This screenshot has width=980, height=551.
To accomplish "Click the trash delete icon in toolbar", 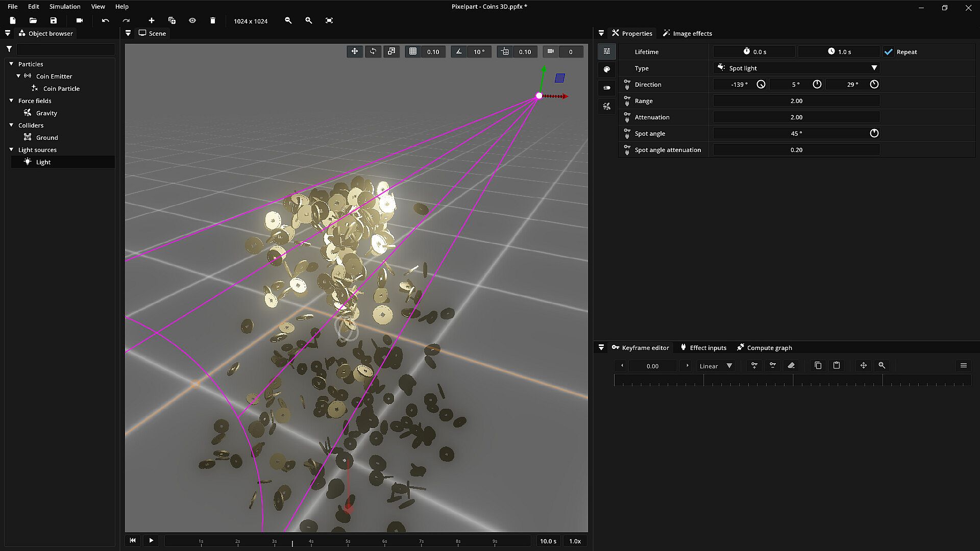I will (212, 20).
